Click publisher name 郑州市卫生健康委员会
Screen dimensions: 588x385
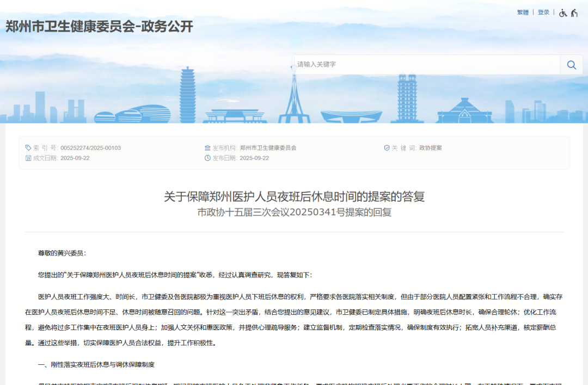(x=268, y=148)
